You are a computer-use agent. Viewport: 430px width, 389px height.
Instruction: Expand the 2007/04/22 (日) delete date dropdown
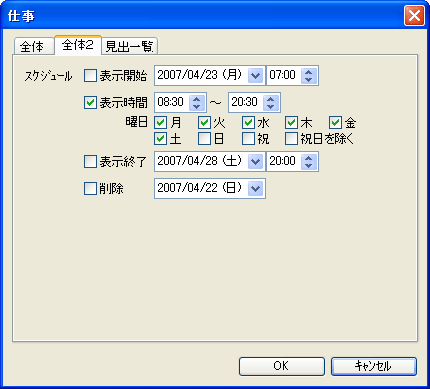(256, 189)
